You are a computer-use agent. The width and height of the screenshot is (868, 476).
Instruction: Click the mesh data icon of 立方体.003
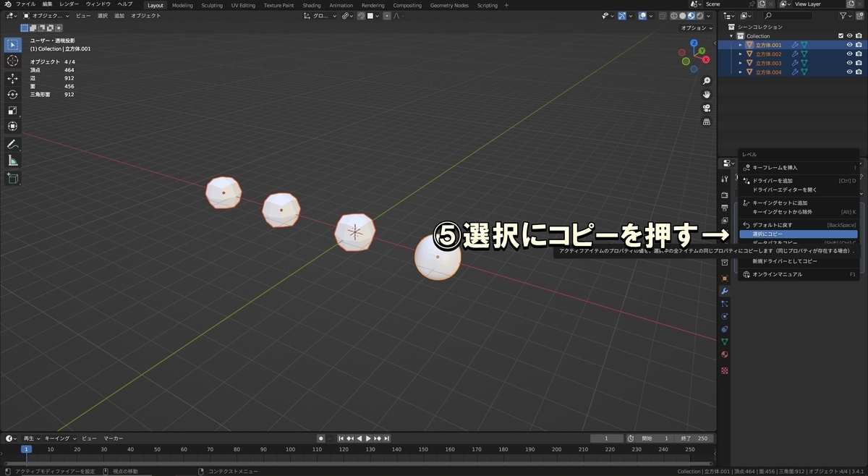804,63
